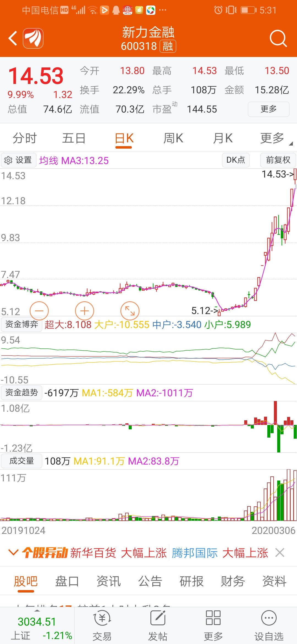
Task: Zoom in chart with plus icon
Action: 84,311
